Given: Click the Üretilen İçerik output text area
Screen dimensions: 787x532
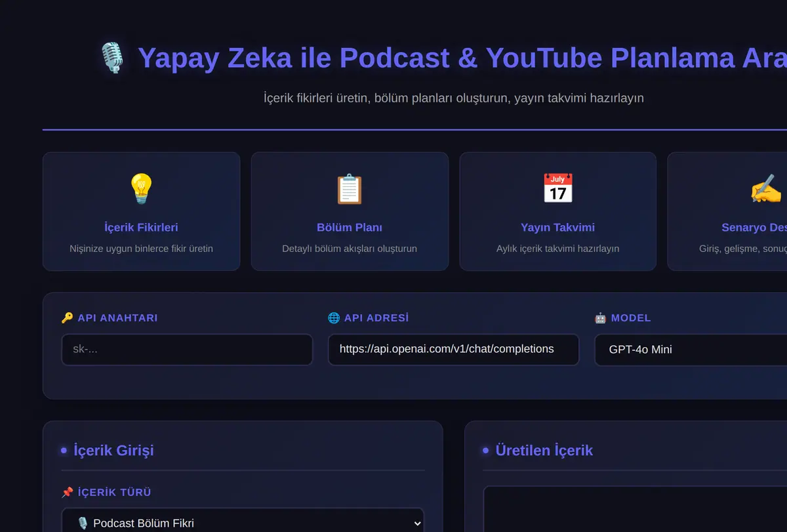Looking at the screenshot, I should 635,509.
